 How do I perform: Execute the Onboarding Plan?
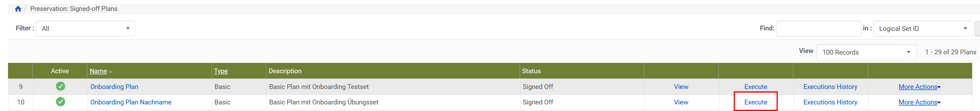(x=756, y=87)
